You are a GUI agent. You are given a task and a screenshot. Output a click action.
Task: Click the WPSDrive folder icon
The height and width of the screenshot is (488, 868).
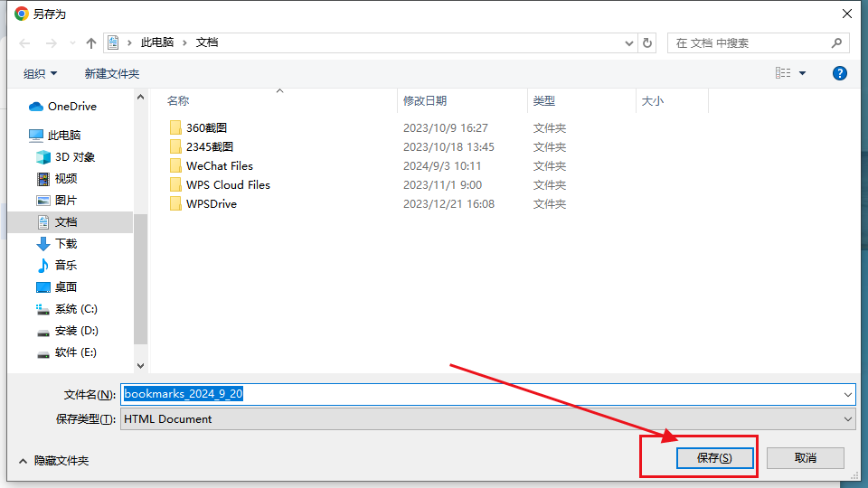[x=175, y=203]
